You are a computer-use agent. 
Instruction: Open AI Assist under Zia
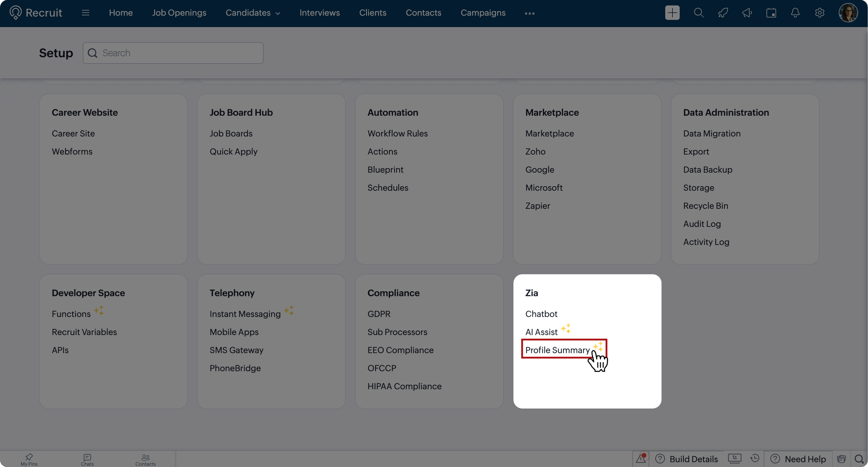[542, 332]
